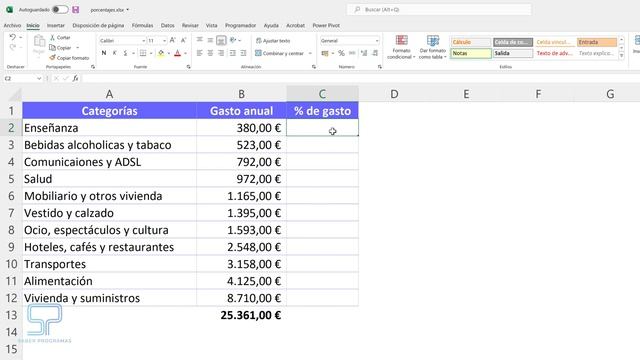Screen dimensions: 640x360
Task: Toggle the Autoguardado switch
Action: pos(60,9)
